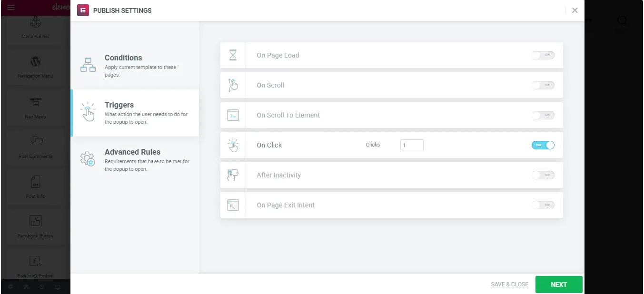Click the On Page Exit Intent icon
644x294 pixels.
(x=233, y=205)
